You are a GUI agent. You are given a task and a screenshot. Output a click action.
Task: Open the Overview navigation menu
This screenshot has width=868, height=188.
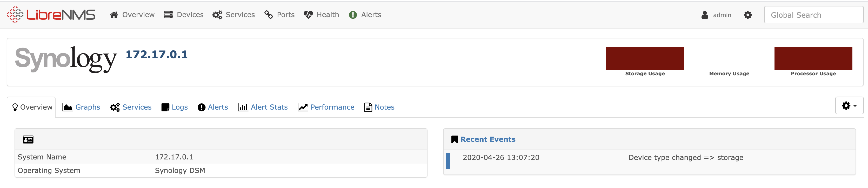[132, 15]
